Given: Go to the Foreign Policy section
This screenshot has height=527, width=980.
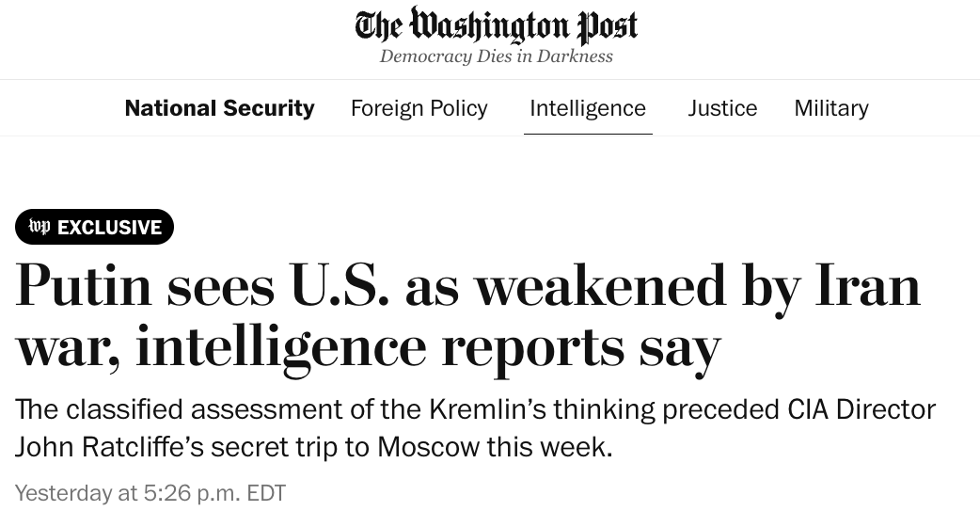Looking at the screenshot, I should [x=419, y=108].
